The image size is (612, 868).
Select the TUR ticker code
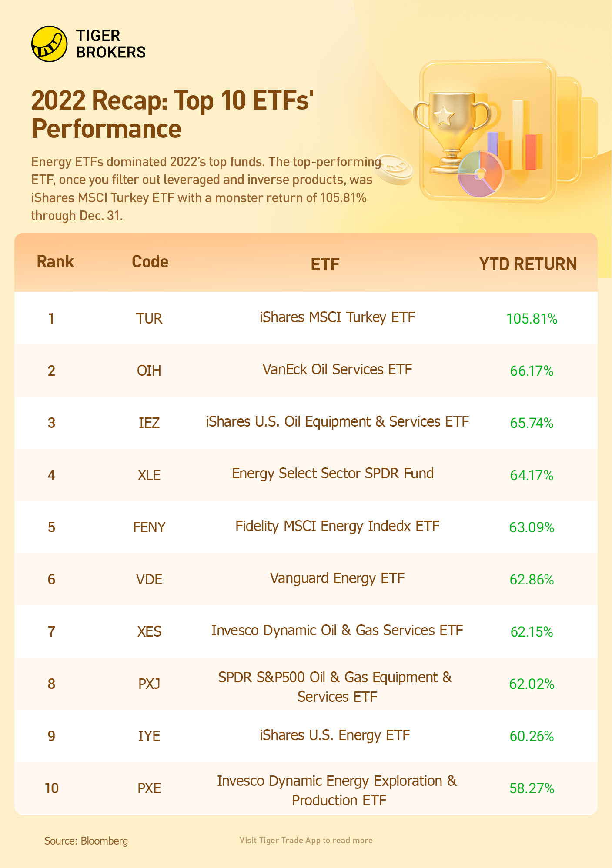point(149,319)
